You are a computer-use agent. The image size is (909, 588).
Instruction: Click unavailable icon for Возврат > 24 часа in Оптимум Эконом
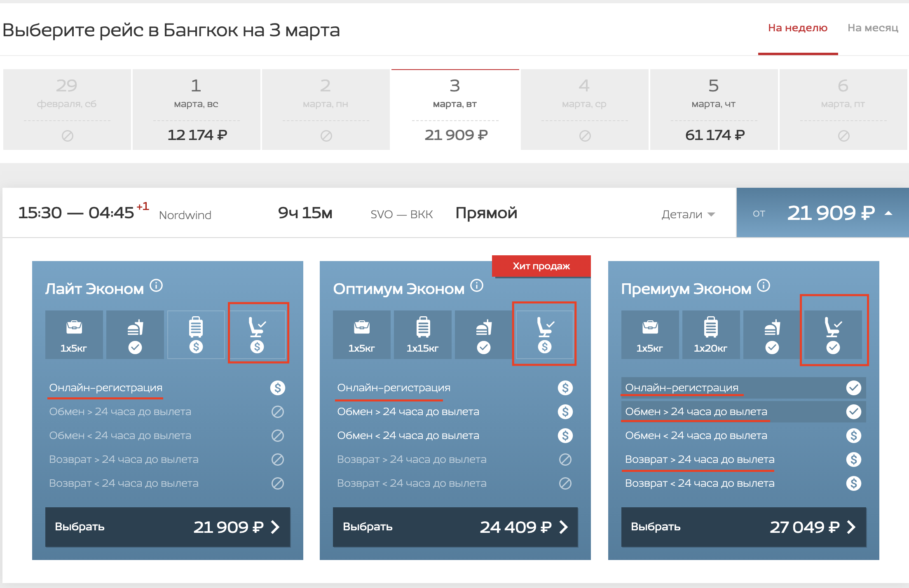(565, 460)
